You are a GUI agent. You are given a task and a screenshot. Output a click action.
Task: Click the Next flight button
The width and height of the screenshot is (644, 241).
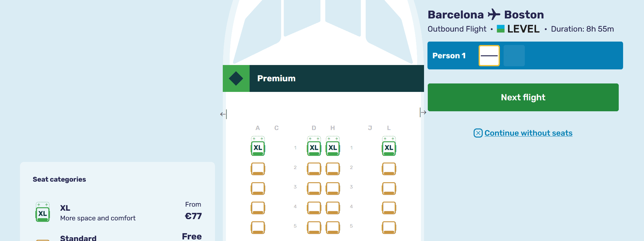pos(523,97)
